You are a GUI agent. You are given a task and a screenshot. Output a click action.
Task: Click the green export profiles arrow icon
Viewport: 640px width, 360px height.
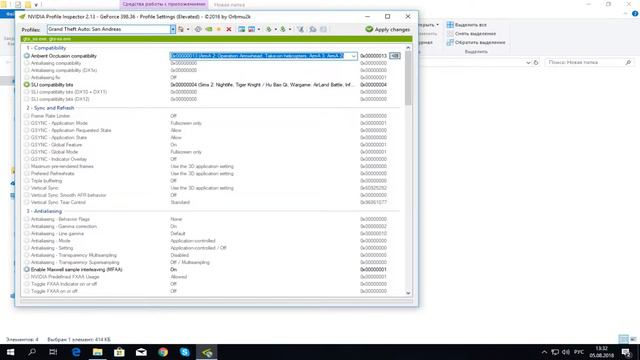tap(269, 29)
